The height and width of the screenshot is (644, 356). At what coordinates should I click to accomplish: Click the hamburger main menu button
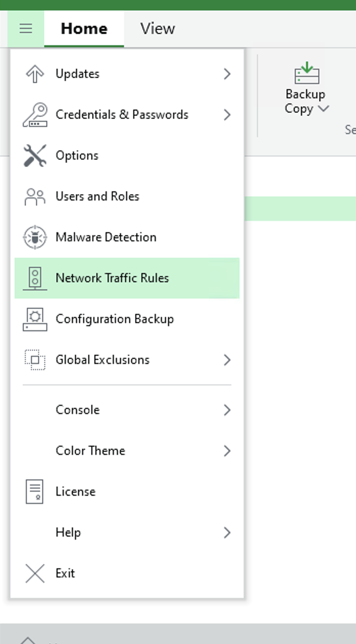pos(26,29)
